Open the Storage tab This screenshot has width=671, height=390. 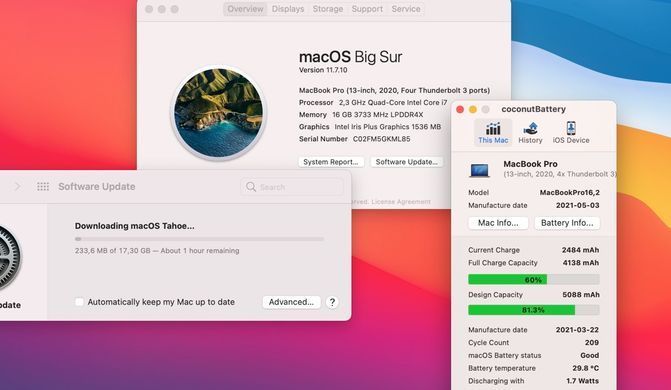click(328, 9)
